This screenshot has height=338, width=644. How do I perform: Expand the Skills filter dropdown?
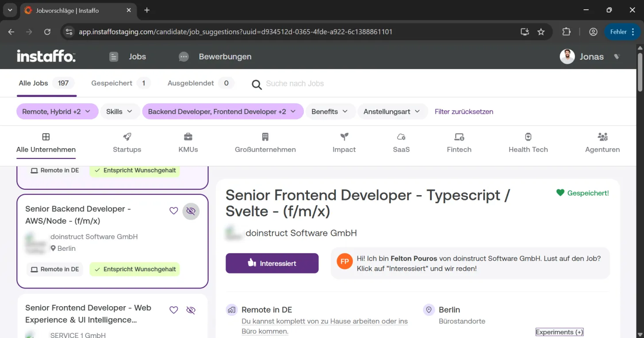[x=119, y=111]
